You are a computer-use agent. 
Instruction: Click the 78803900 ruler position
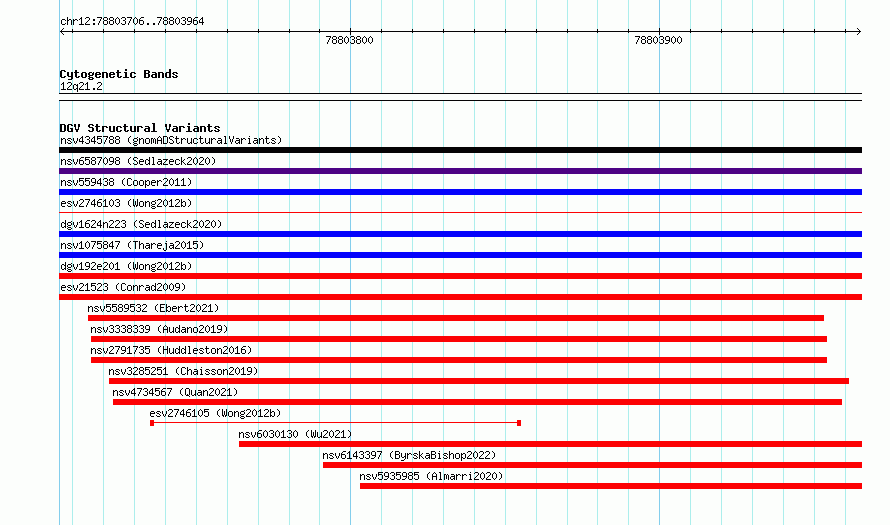pos(658,40)
